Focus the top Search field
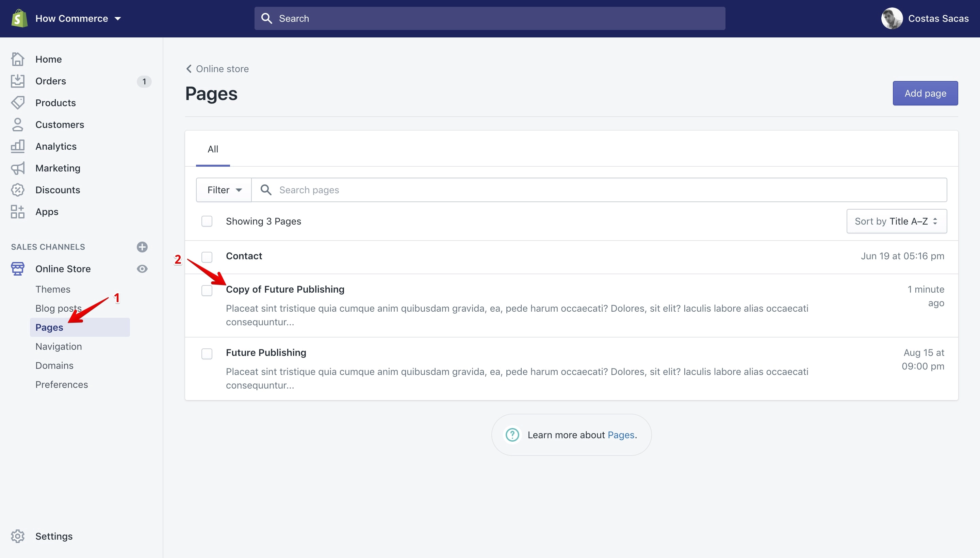 click(489, 18)
